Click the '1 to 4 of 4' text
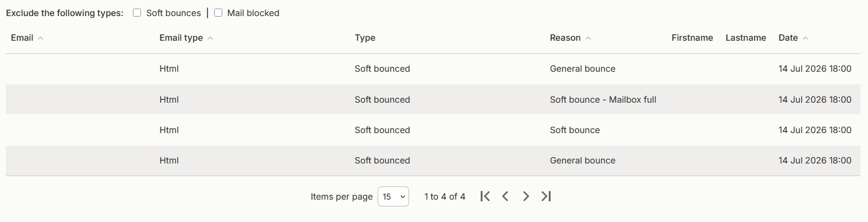The height and width of the screenshot is (222, 868). pyautogui.click(x=445, y=197)
